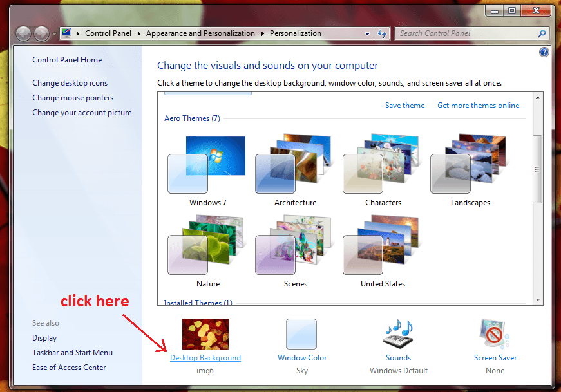Screen dimensions: 561x392
Task: Select the Landscapes theme
Action: 470,171
